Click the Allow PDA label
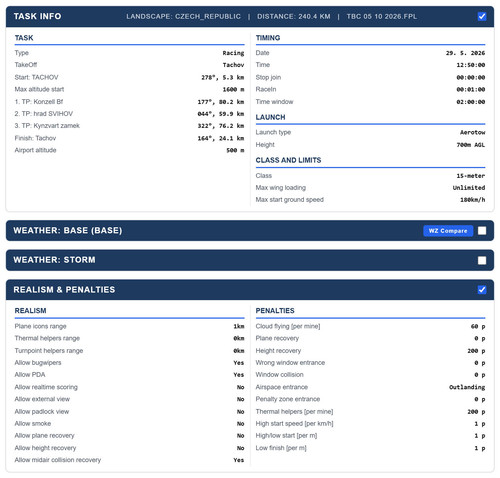Image resolution: width=500 pixels, height=478 pixels. coord(30,375)
